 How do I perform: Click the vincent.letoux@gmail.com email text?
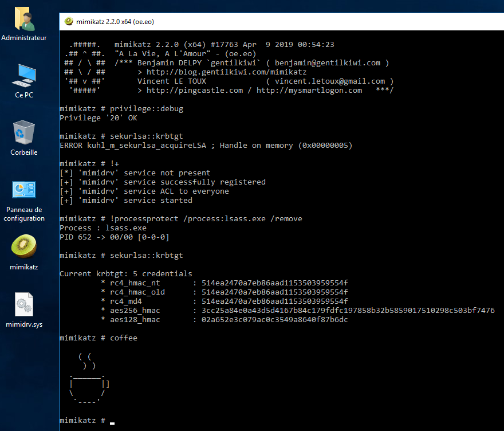pyautogui.click(x=330, y=81)
